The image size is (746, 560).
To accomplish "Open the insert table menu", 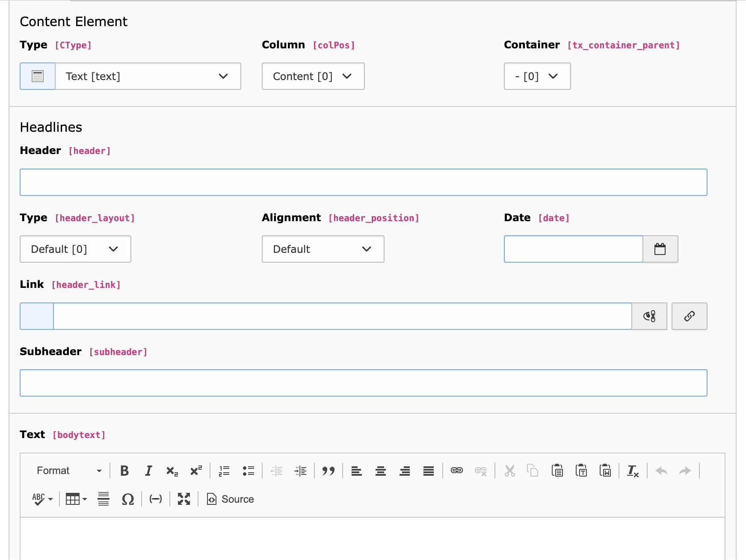I will tap(76, 499).
